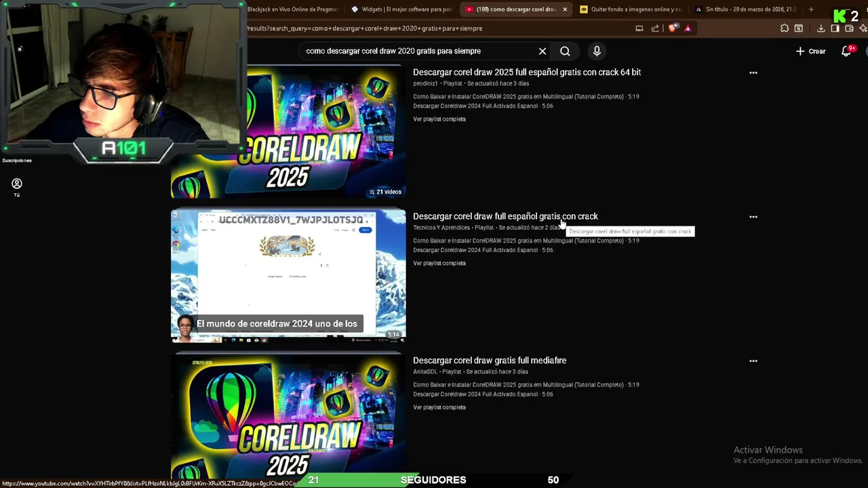Switch to 'Sin título - 29 de marzo' tab

coord(745,9)
